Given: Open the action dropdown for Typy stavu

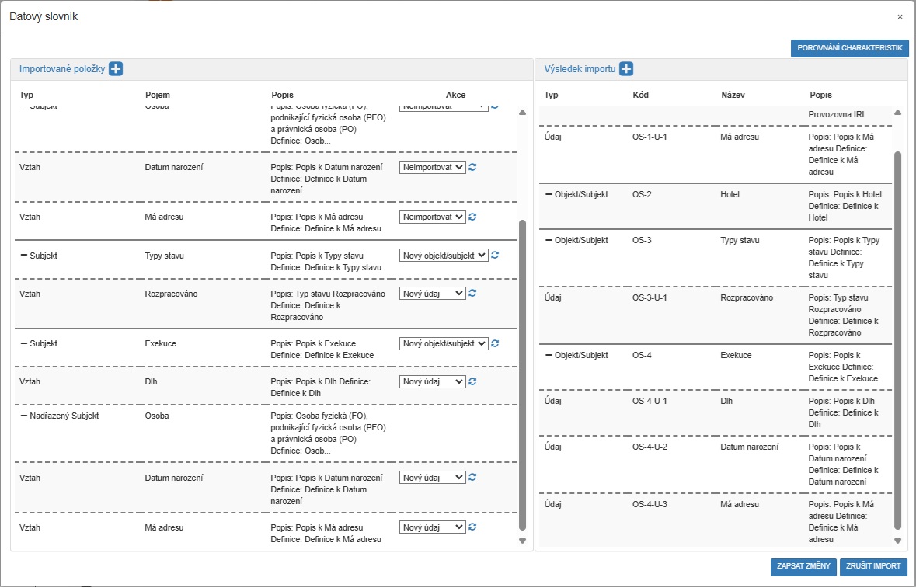Looking at the screenshot, I should pyautogui.click(x=444, y=255).
